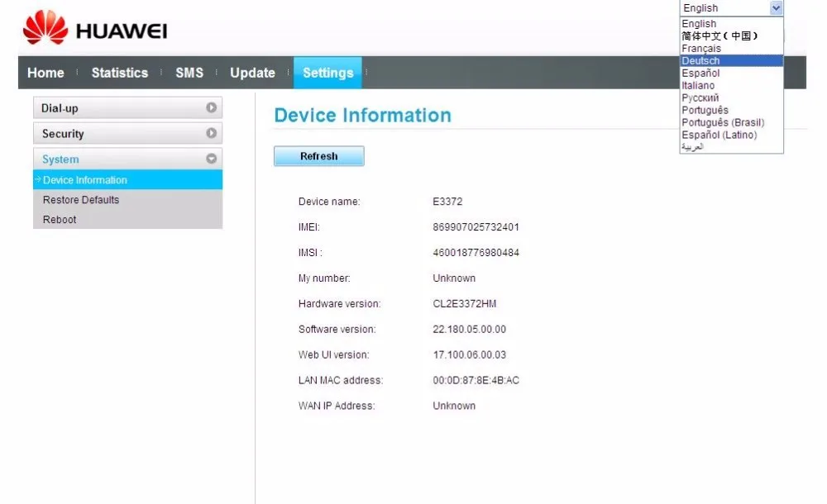Choose Italiano from language list
This screenshot has width=827, height=504.
(x=731, y=85)
